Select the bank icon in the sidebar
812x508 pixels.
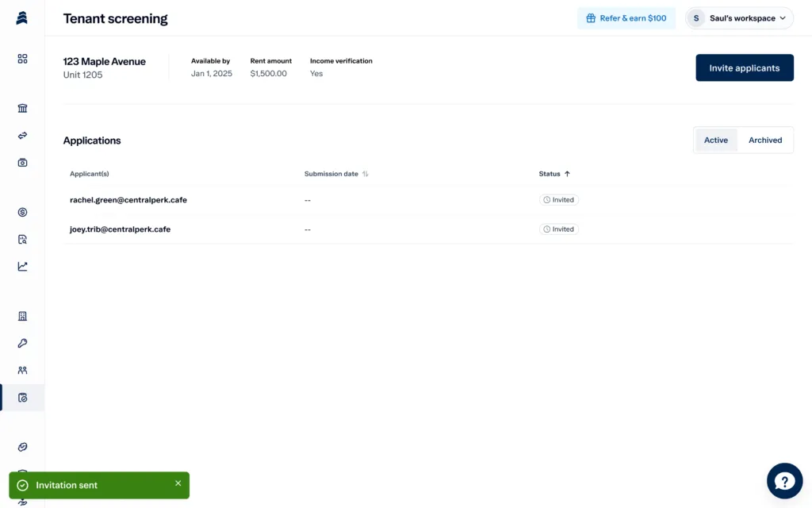point(21,108)
